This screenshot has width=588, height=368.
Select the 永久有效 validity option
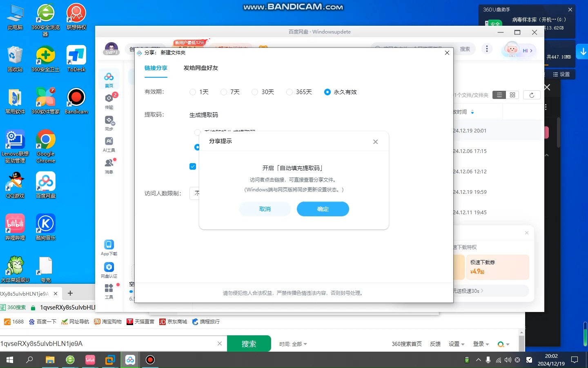pos(341,92)
